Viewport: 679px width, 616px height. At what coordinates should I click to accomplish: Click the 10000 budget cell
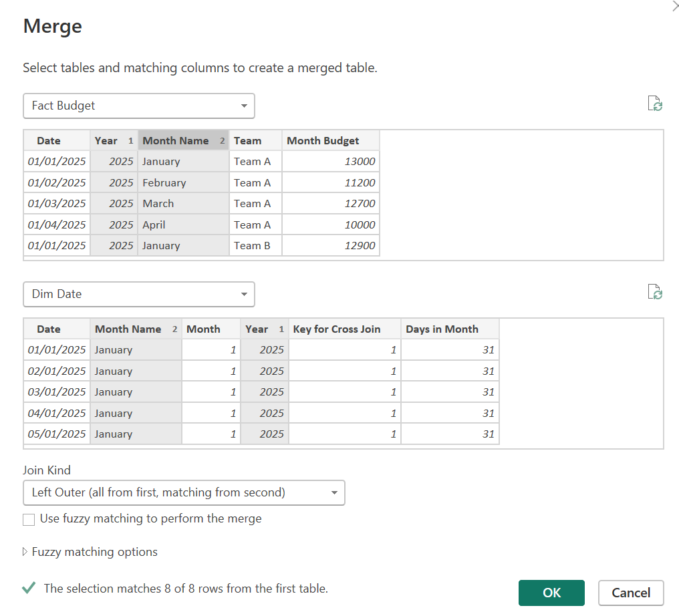tap(331, 224)
